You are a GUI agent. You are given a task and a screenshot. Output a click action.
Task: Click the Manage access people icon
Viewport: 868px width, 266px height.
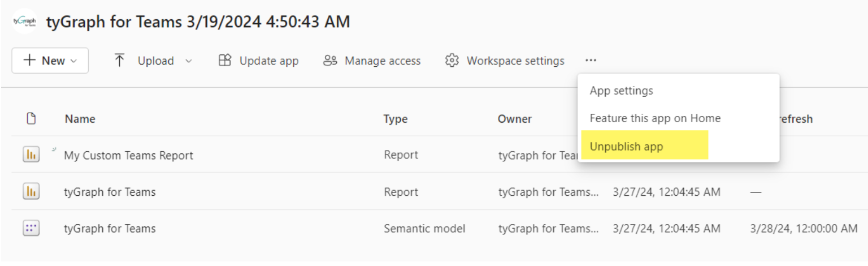coord(330,61)
